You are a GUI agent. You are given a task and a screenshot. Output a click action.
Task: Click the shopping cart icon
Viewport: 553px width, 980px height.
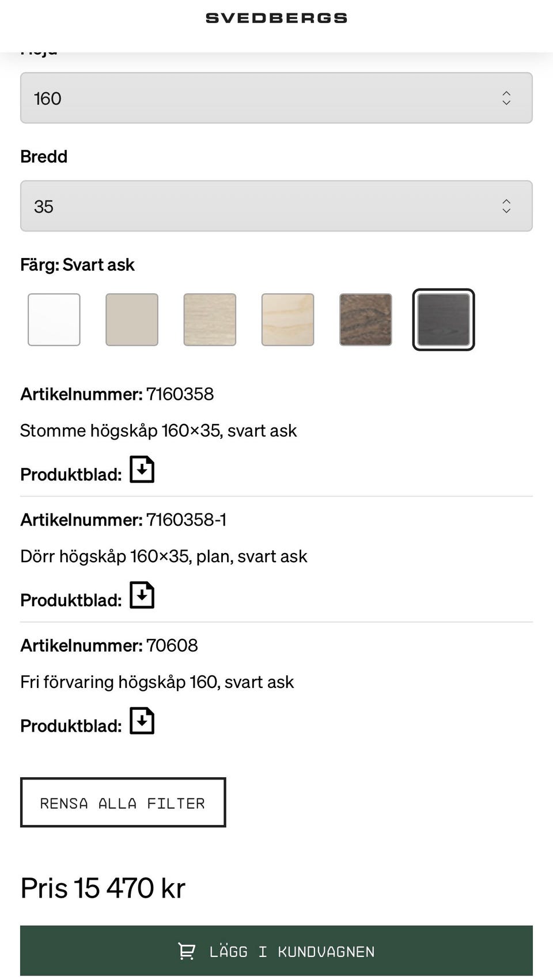click(x=186, y=951)
